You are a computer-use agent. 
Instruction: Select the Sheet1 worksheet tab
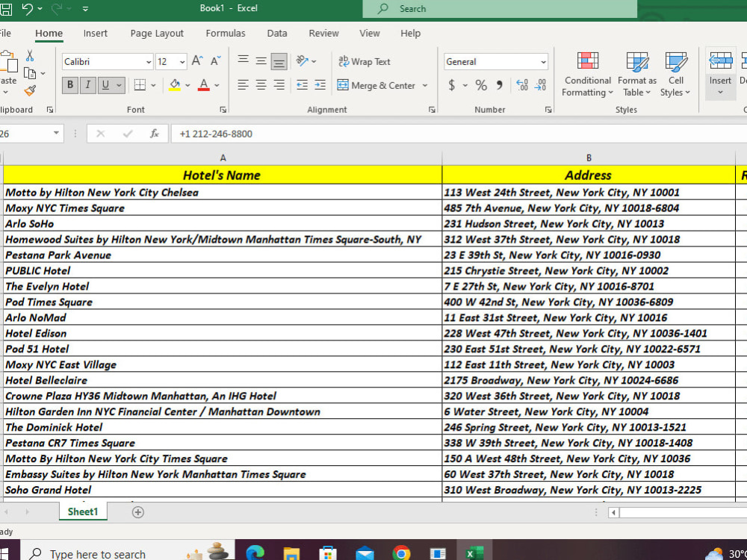pyautogui.click(x=83, y=512)
